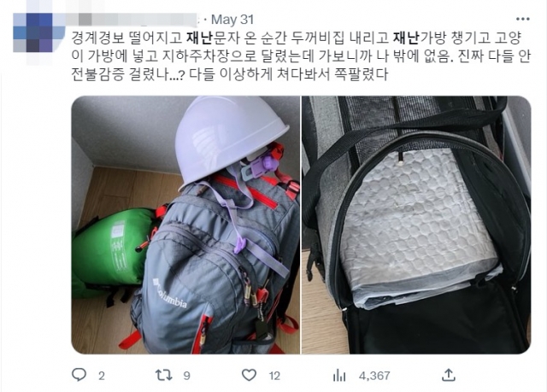
Task: Click the retweet count number 9
Action: [186, 376]
